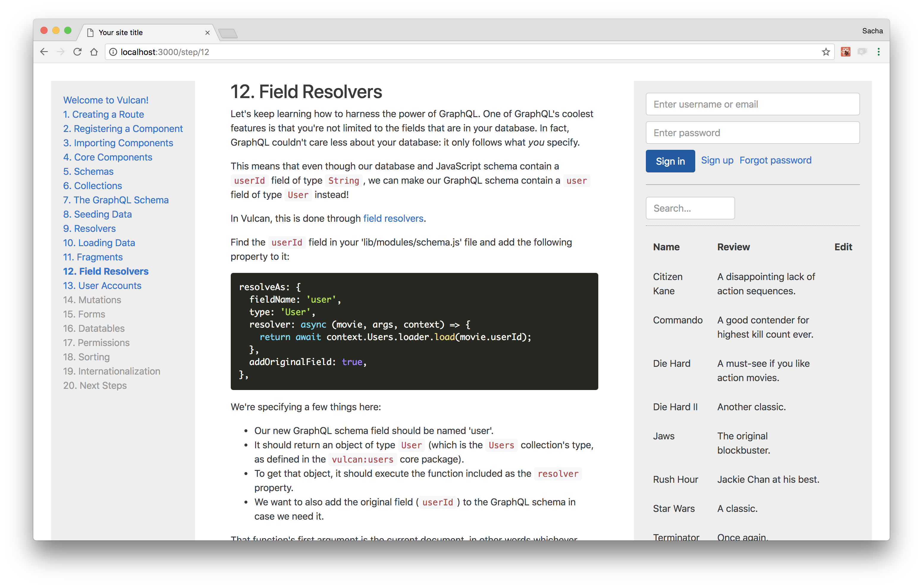Screen dimensions: 923x588
Task: Open '9. Resolvers' step
Action: 89,229
